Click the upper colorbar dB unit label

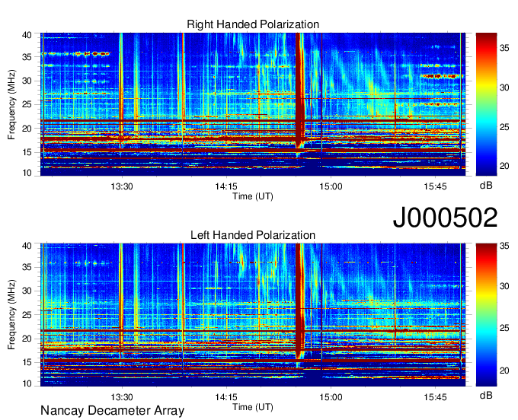(486, 185)
